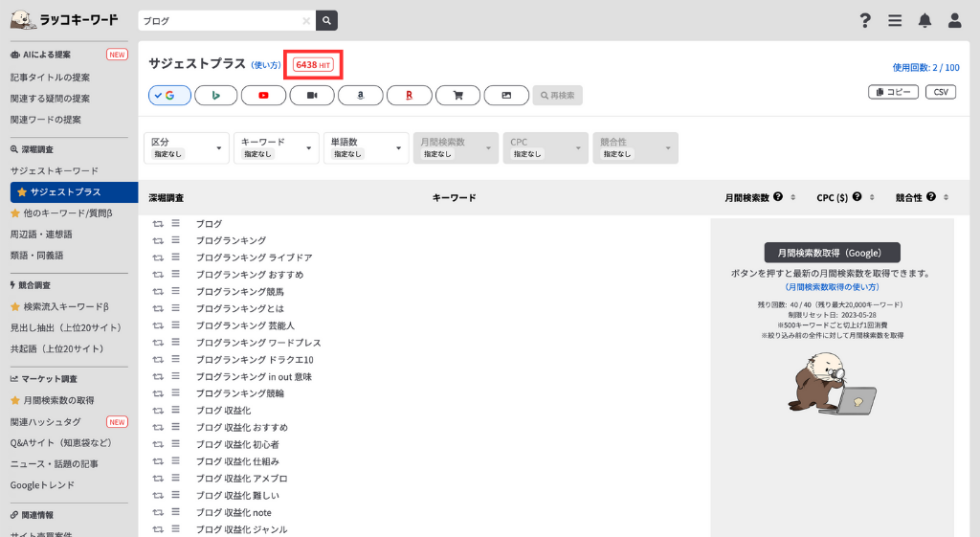Toggle the YouTube suggest source

tap(264, 95)
